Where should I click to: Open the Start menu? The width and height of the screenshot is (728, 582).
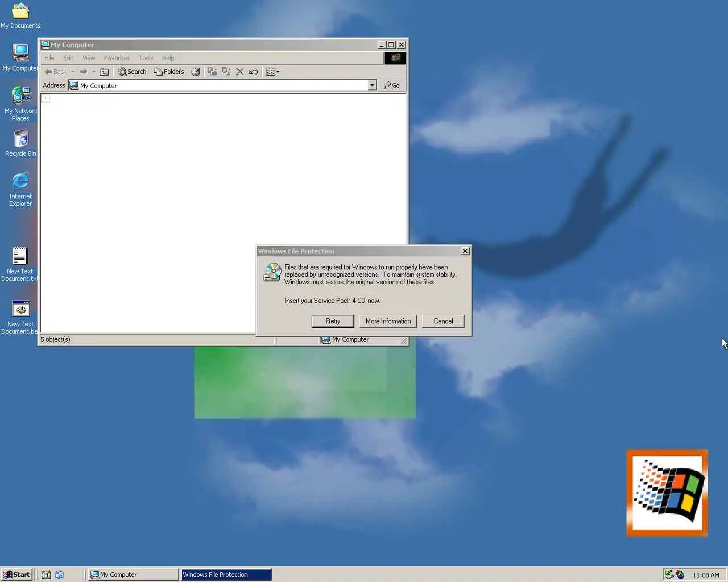[16, 575]
